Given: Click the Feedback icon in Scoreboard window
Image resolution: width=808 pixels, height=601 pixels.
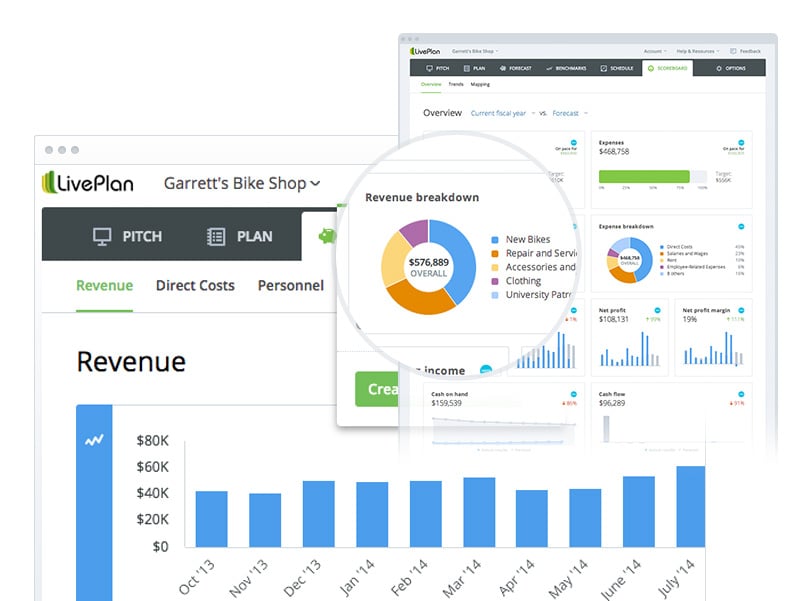Looking at the screenshot, I should [x=733, y=52].
